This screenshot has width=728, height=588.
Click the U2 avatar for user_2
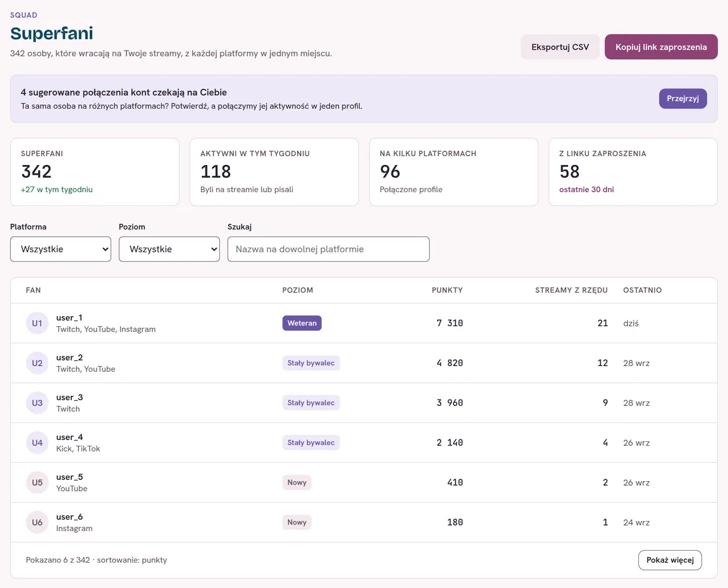pos(37,363)
